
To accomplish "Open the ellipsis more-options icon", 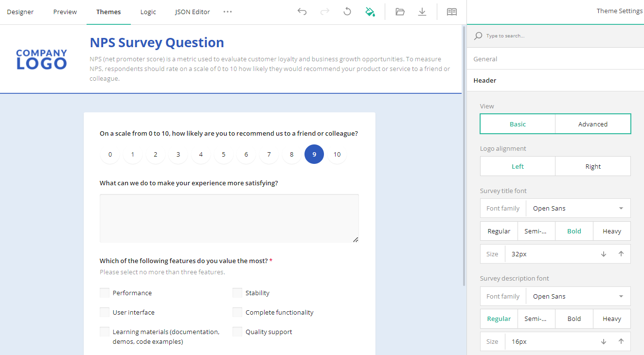I will [227, 11].
